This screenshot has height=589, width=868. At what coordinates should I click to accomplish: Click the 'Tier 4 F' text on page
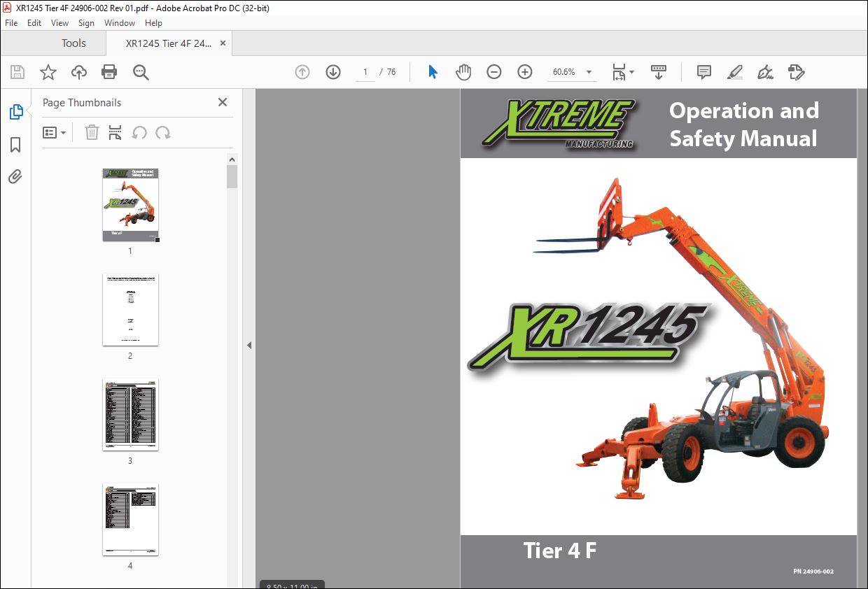coord(560,551)
